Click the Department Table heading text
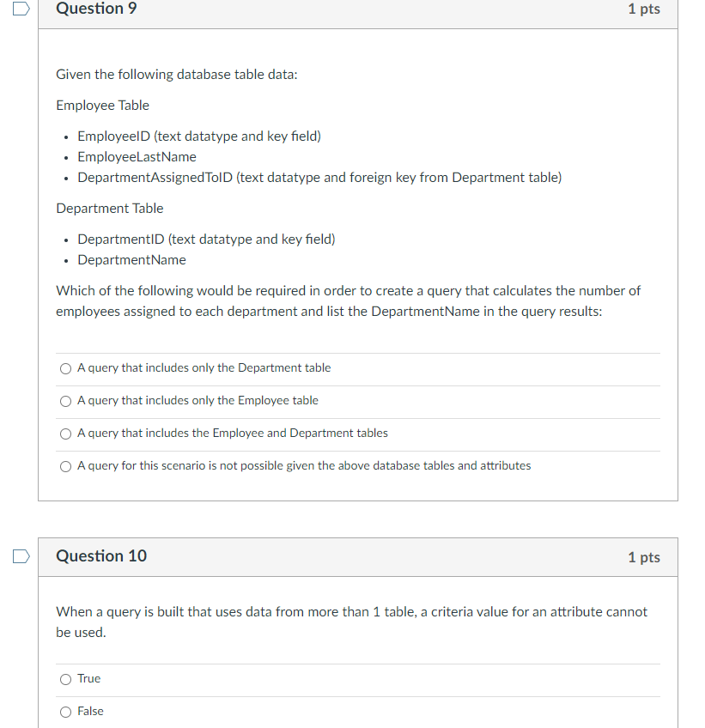 109,208
